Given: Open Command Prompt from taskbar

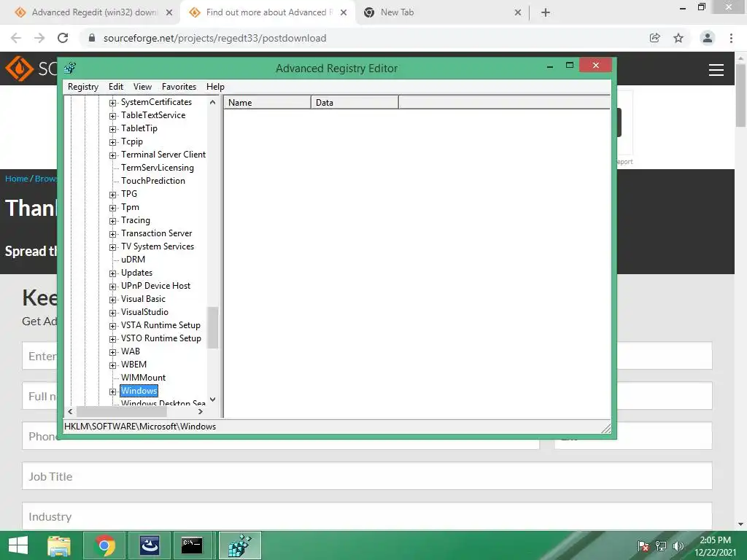Looking at the screenshot, I should click(192, 545).
